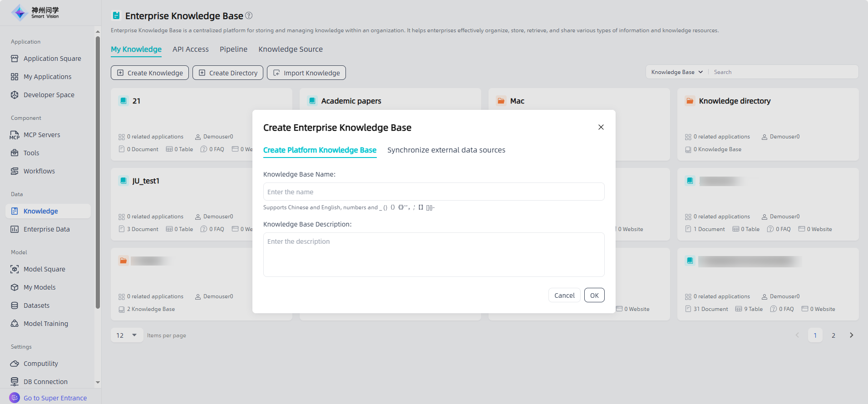Close the Create Enterprise Knowledge Base dialog

(x=601, y=127)
